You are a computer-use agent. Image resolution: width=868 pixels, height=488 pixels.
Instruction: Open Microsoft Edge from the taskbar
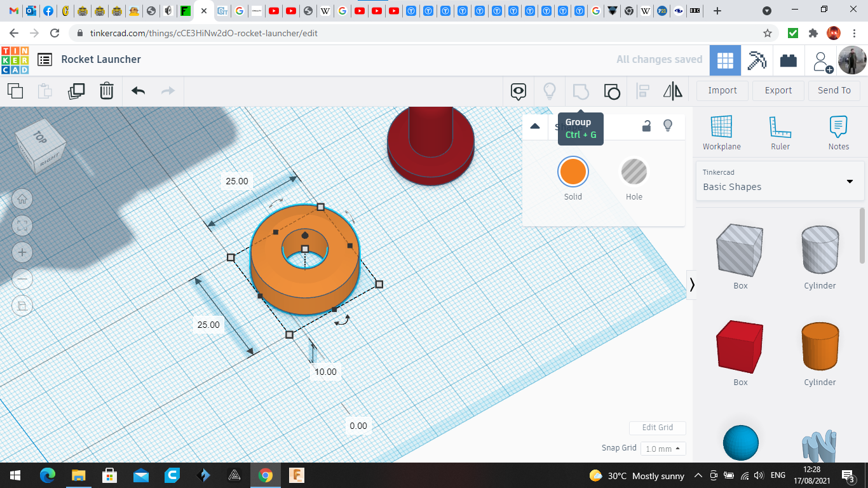pyautogui.click(x=48, y=475)
